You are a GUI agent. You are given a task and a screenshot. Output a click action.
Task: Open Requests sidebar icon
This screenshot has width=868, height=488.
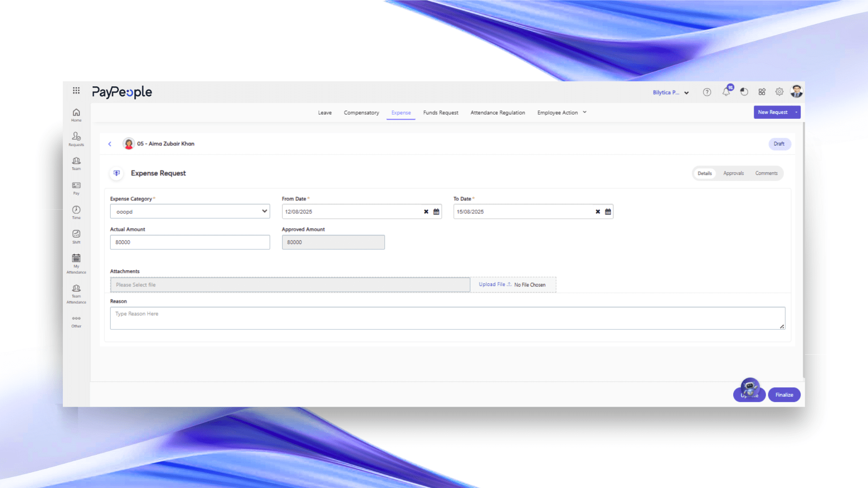click(x=76, y=139)
